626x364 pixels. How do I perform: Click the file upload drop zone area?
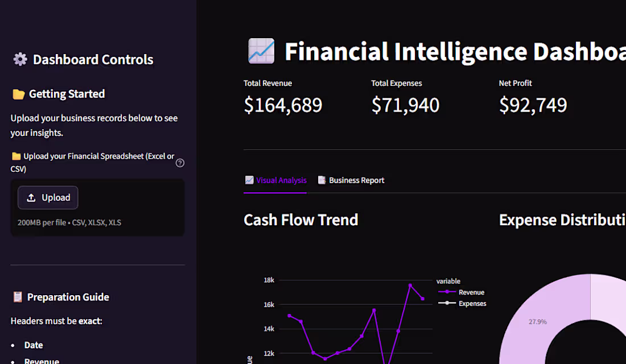[97, 208]
